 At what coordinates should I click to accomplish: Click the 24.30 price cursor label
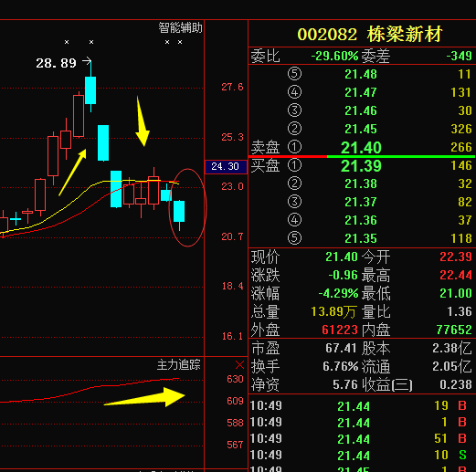click(226, 166)
